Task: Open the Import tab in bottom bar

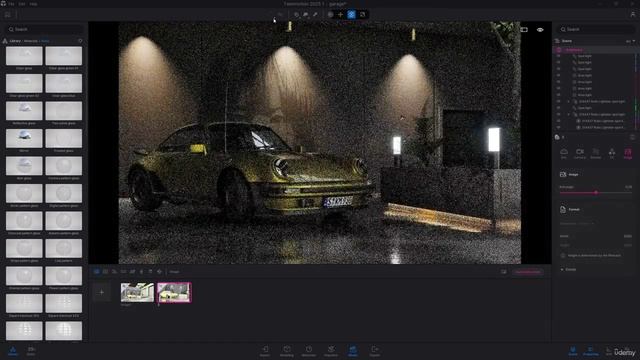Action: [x=265, y=351]
